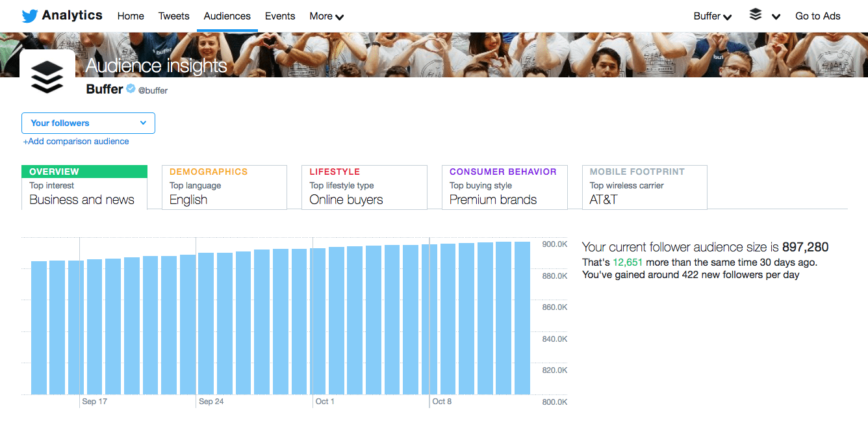The image size is (868, 423).
Task: Open the Buffer account dropdown
Action: [x=712, y=16]
